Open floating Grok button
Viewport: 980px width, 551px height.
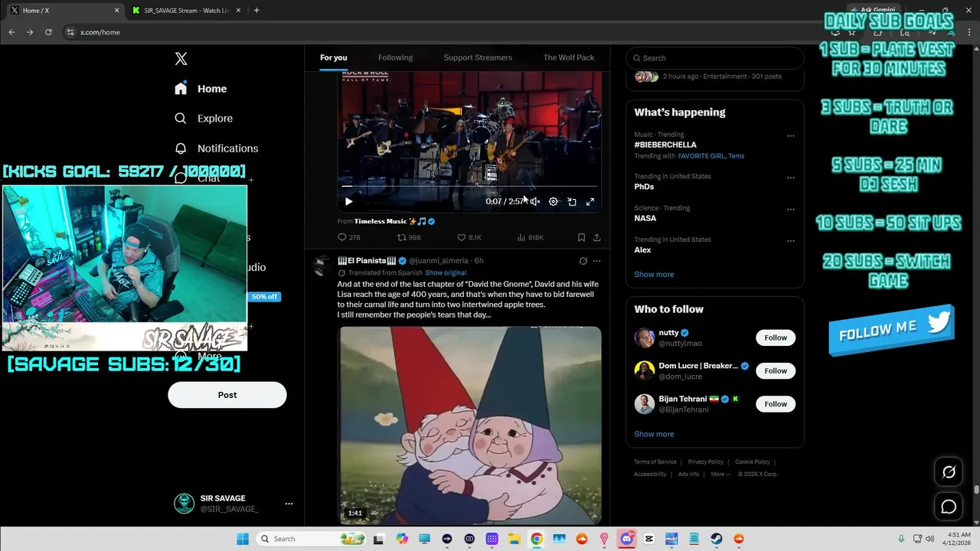click(x=949, y=472)
